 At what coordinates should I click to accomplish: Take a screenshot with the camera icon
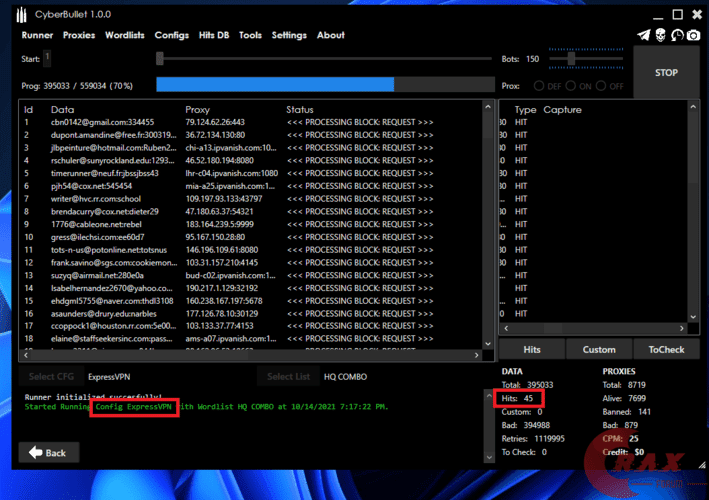coord(693,36)
